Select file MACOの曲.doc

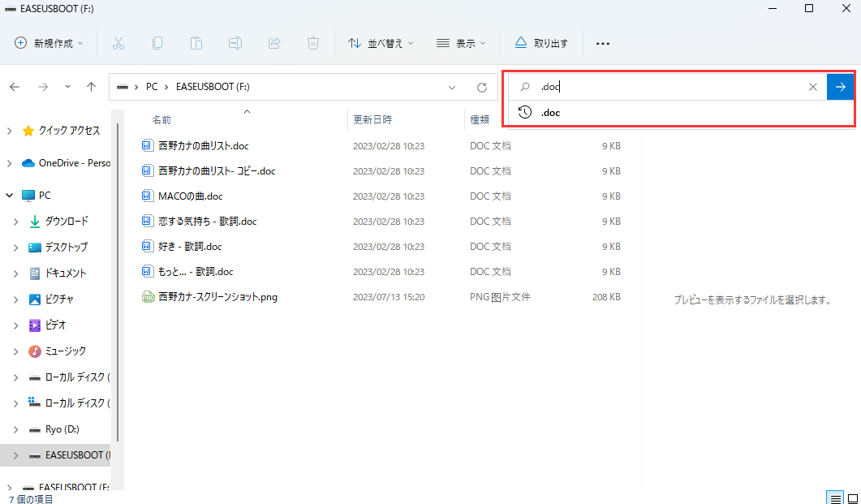pyautogui.click(x=190, y=196)
